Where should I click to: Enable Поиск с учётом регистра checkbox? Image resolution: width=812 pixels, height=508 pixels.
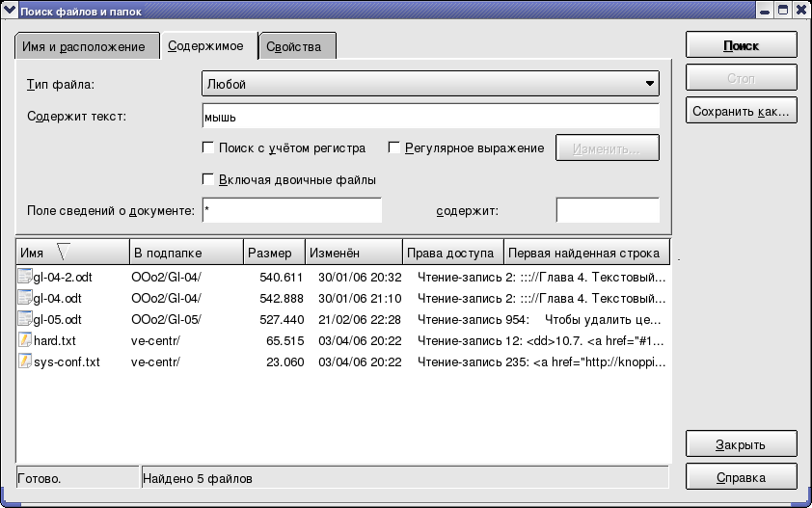207,148
